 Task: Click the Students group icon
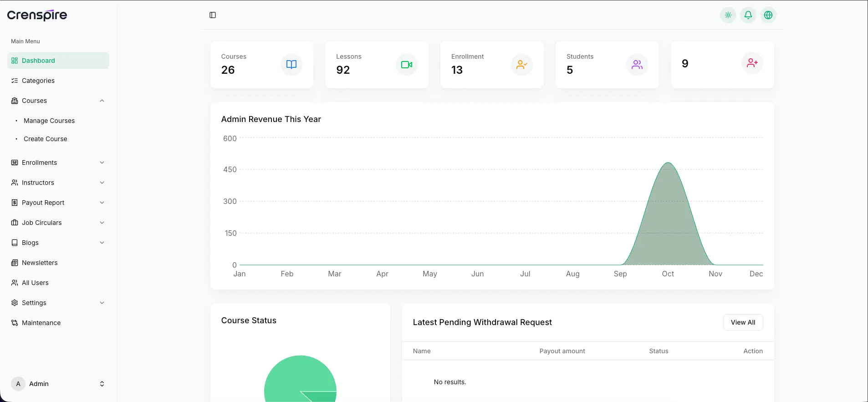[637, 65]
